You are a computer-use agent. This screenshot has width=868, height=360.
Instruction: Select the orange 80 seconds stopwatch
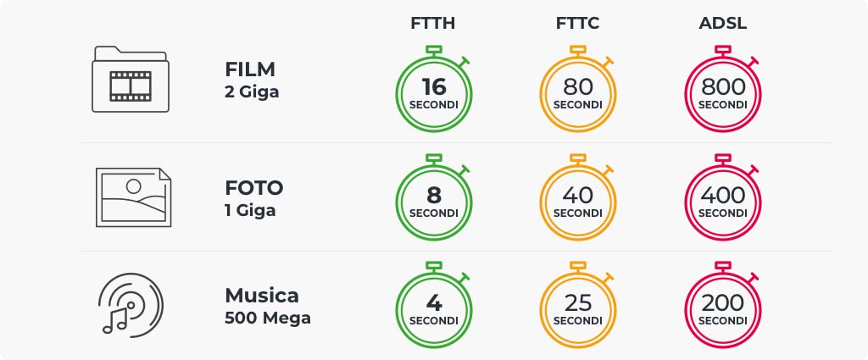point(577,89)
